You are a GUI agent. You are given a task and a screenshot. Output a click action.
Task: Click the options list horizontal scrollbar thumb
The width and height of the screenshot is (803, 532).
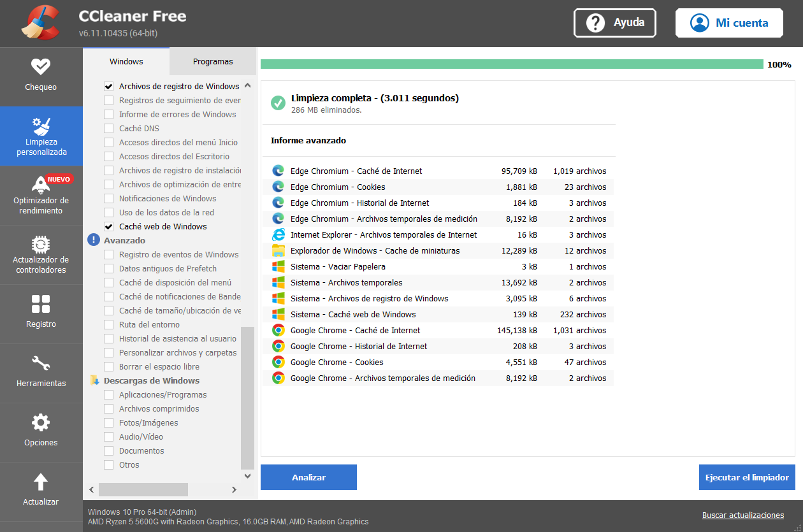pos(143,489)
